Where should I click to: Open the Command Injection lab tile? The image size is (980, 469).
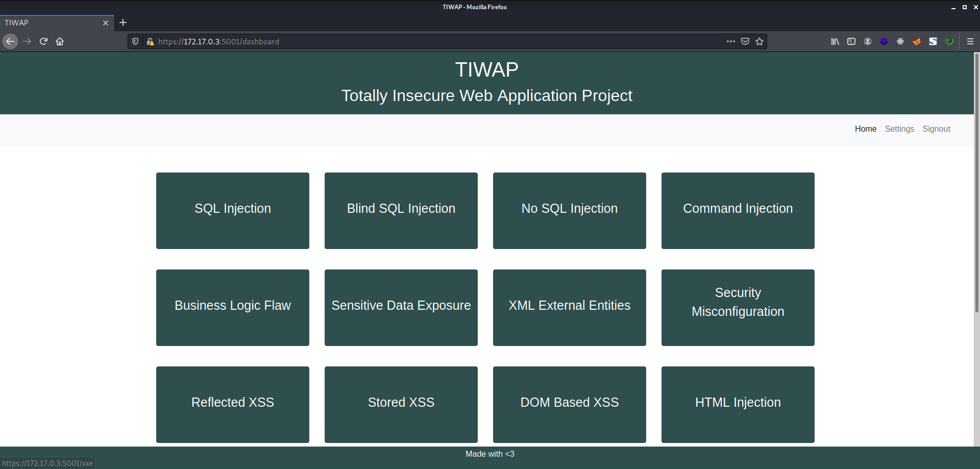click(738, 210)
